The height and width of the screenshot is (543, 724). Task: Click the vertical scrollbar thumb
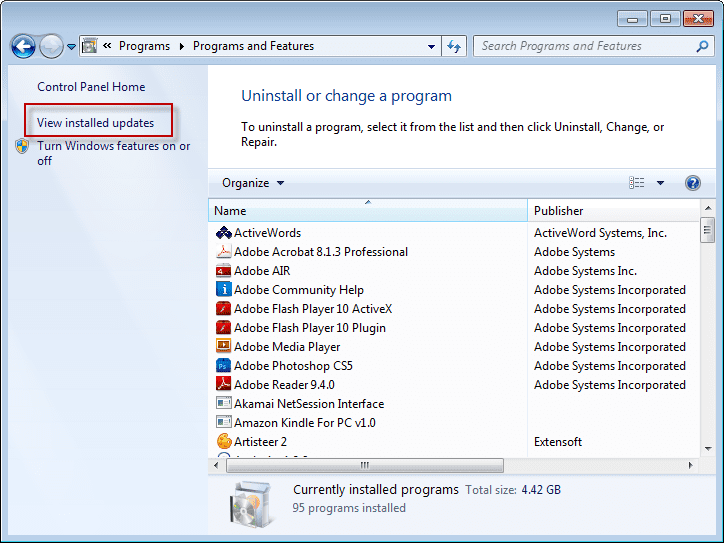click(x=708, y=230)
